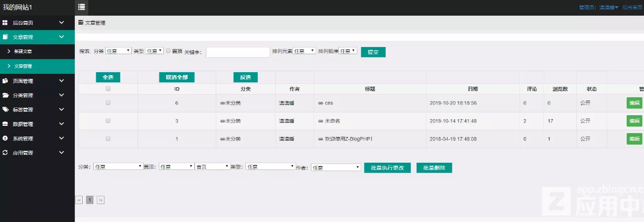Open the bottom batch 分类 dropdown
The height and width of the screenshot is (222, 644).
pyautogui.click(x=119, y=167)
